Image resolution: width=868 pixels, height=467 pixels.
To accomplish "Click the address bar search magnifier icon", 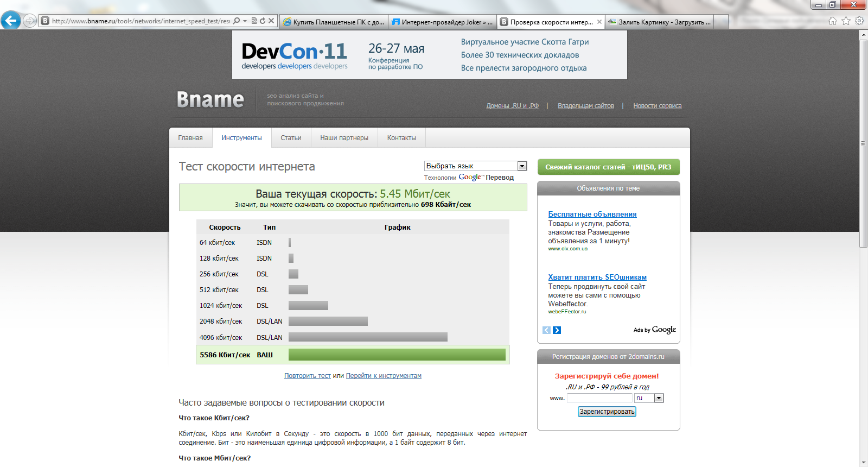I will 236,21.
